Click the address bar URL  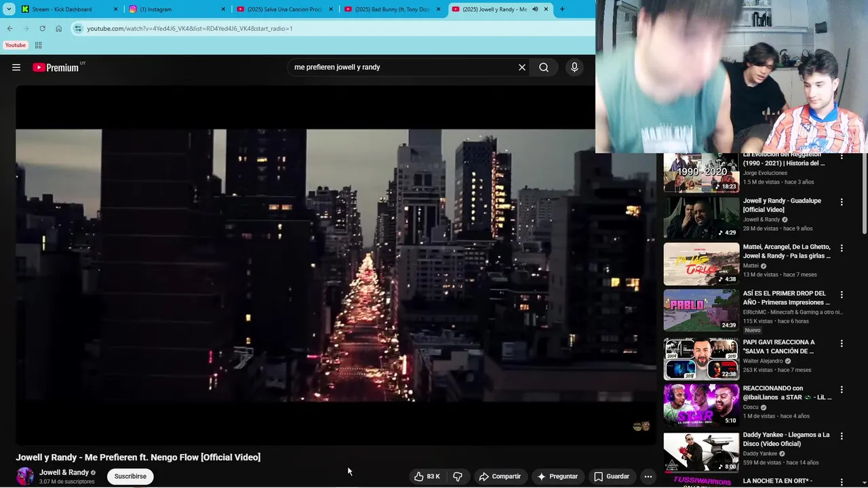tap(190, 28)
